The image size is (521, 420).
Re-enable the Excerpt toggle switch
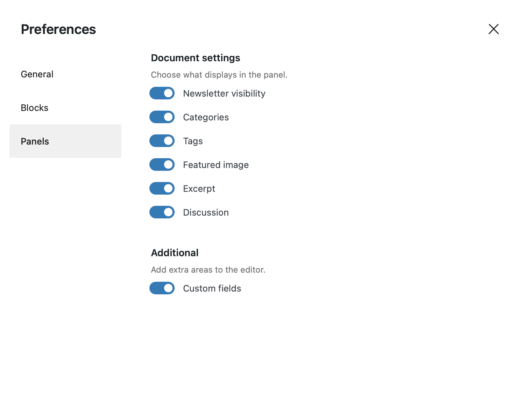[162, 188]
